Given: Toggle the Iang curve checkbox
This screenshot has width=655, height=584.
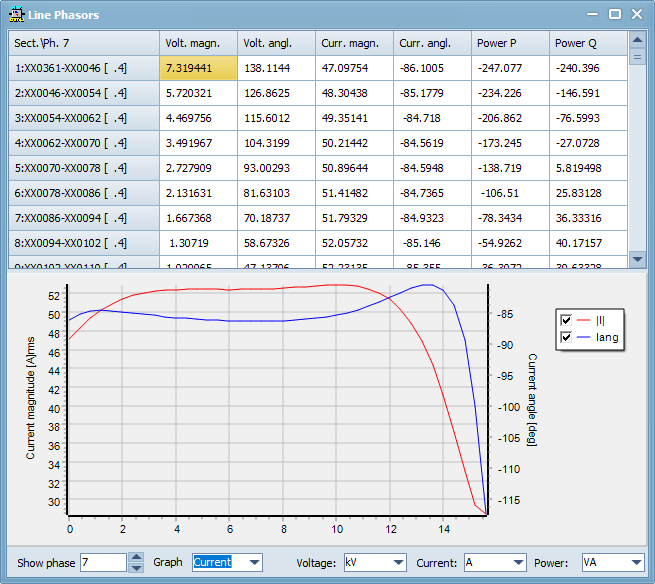Looking at the screenshot, I should pos(567,338).
